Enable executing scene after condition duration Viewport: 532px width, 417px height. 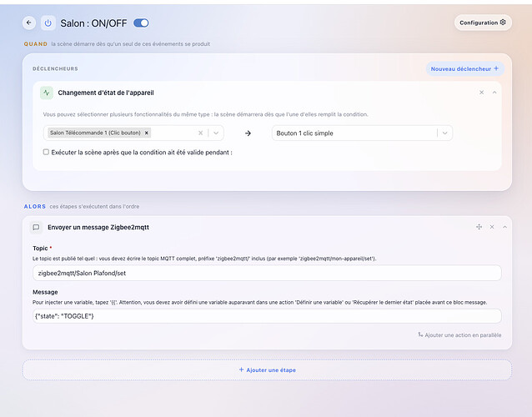[x=46, y=152]
